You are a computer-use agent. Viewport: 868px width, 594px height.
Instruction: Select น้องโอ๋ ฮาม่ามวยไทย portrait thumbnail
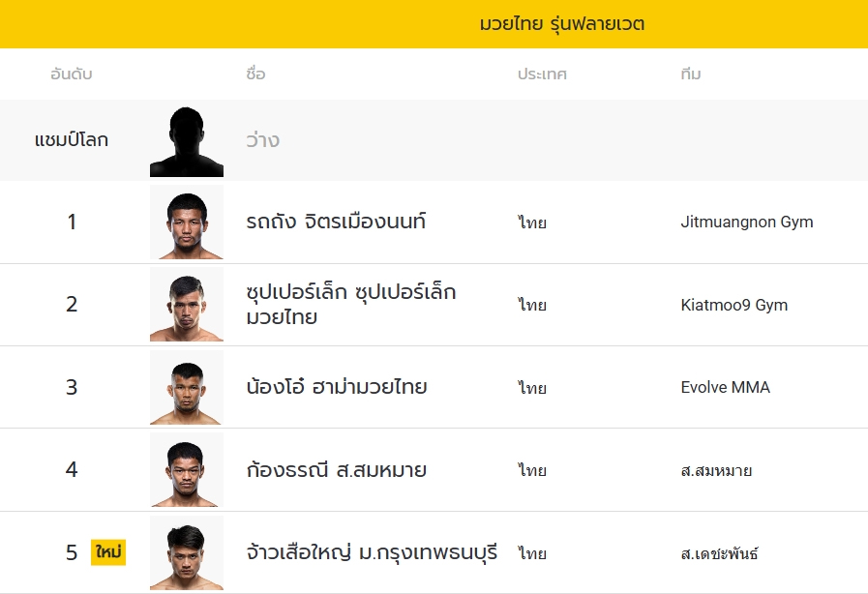tap(187, 388)
